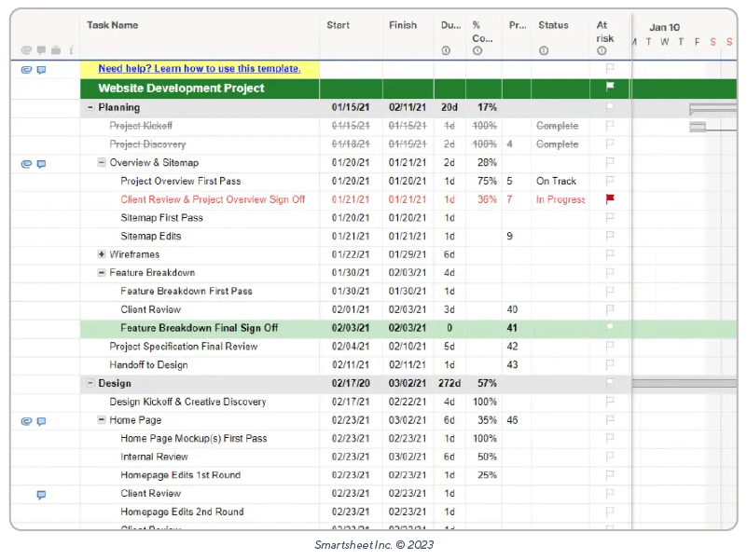Click the info icon under the Status column header

[x=542, y=50]
